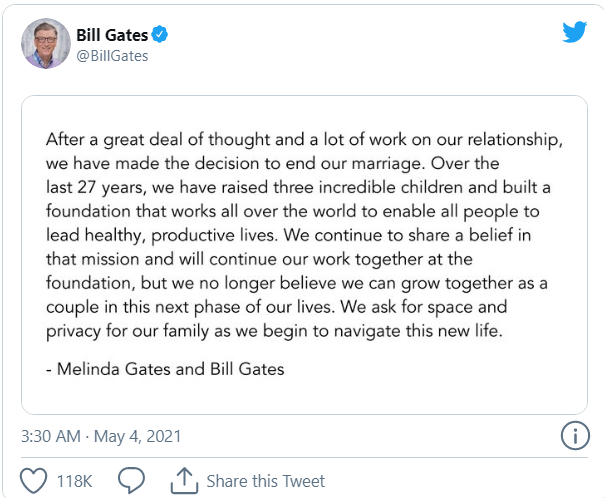Click the share arrow icon
This screenshot has width=604, height=498.
click(186, 481)
